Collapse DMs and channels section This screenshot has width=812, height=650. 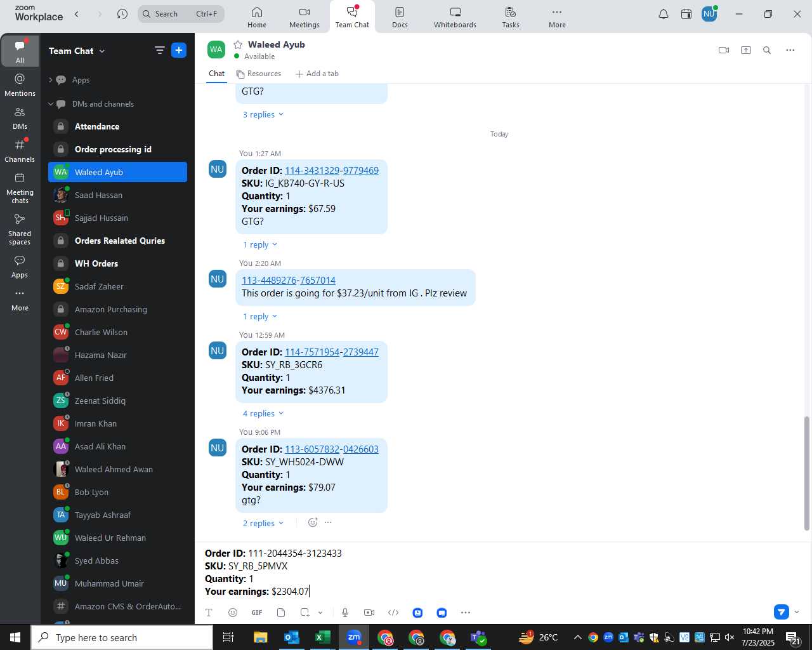pos(51,104)
